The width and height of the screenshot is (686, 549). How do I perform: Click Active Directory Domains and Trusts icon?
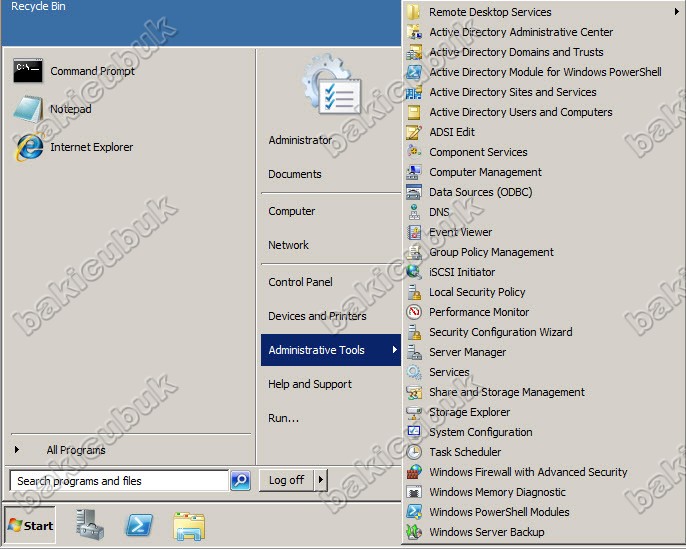(x=414, y=52)
